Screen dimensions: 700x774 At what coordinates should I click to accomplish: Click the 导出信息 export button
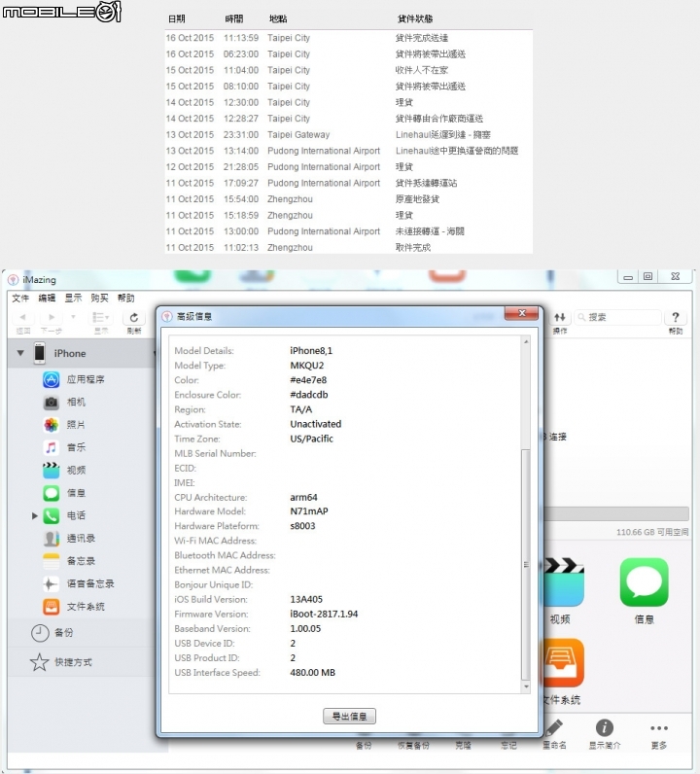click(349, 717)
